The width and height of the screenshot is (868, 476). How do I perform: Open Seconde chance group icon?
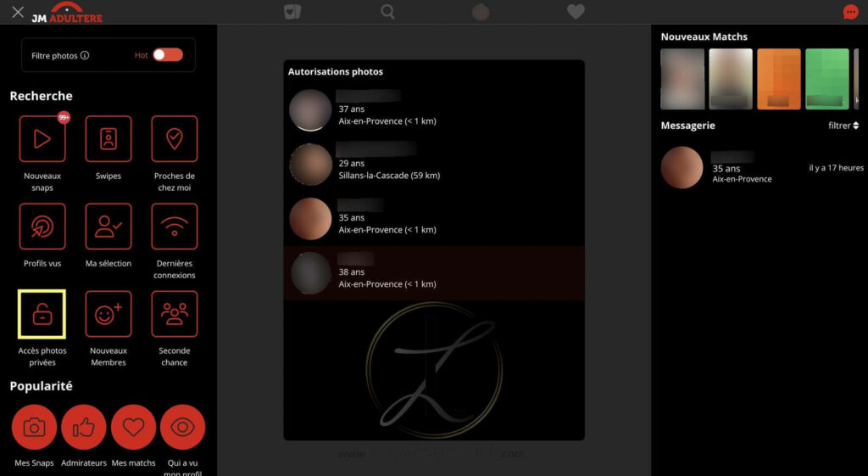click(175, 314)
